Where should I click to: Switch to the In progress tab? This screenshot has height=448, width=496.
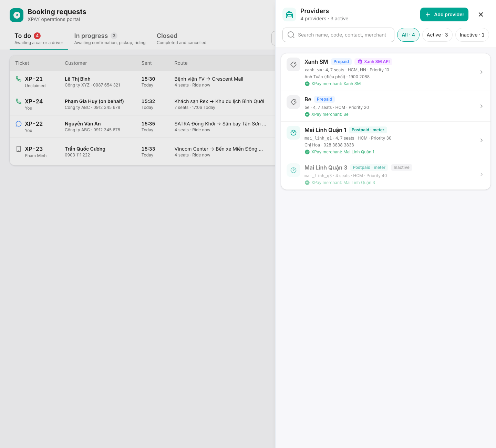coord(110,39)
